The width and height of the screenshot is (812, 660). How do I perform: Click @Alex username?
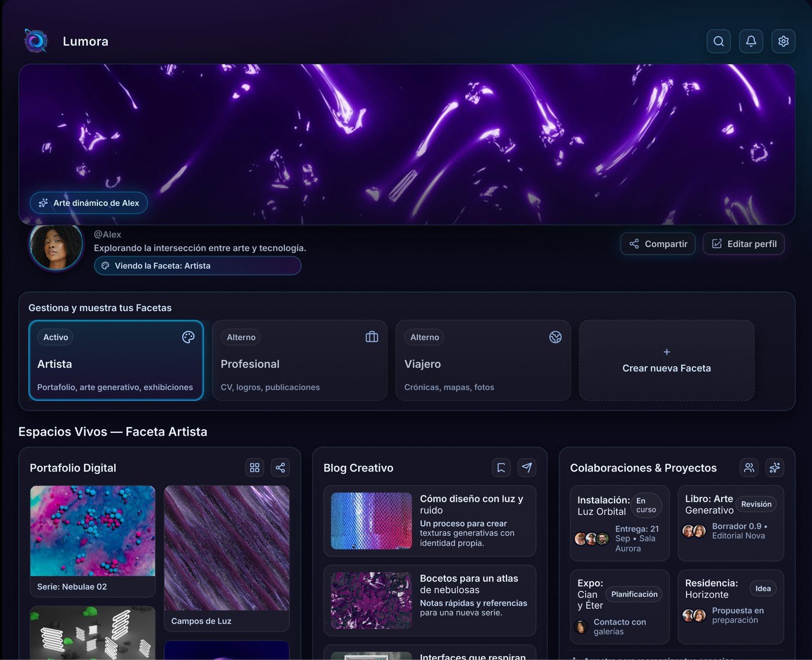click(108, 234)
